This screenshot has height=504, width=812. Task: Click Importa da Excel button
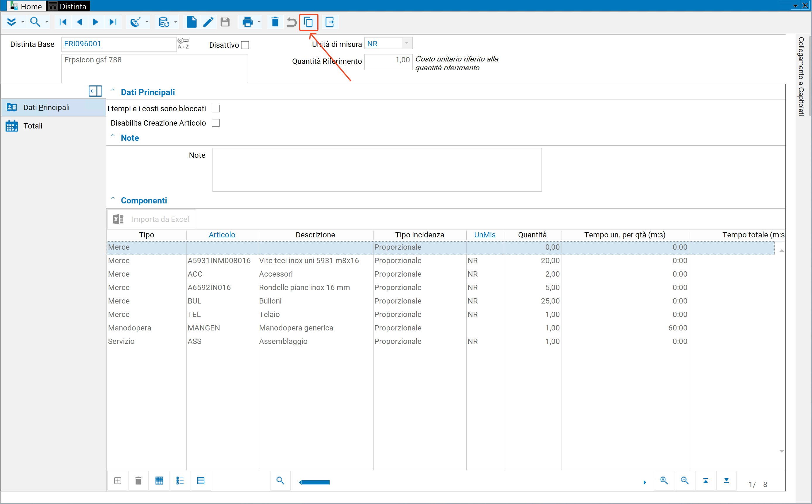pos(151,219)
